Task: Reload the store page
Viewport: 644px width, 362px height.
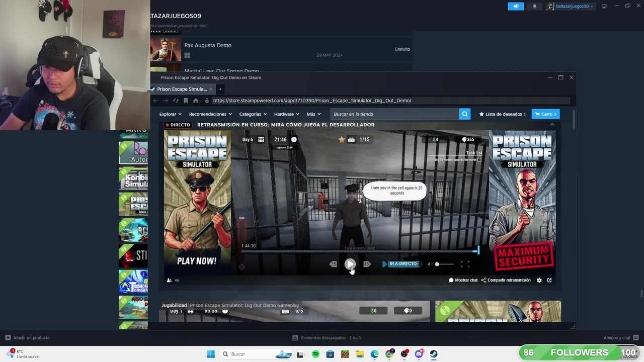Action: pyautogui.click(x=176, y=101)
